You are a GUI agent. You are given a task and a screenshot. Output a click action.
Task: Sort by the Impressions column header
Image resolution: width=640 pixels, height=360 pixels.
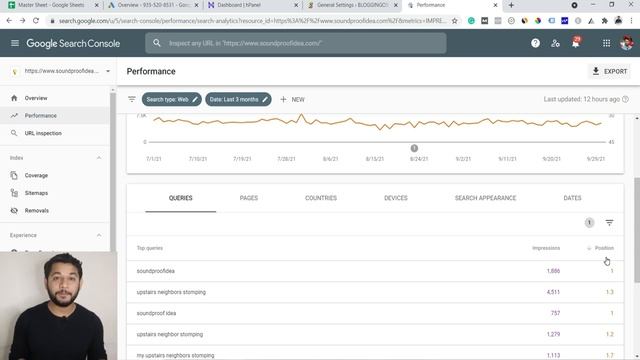[546, 248]
